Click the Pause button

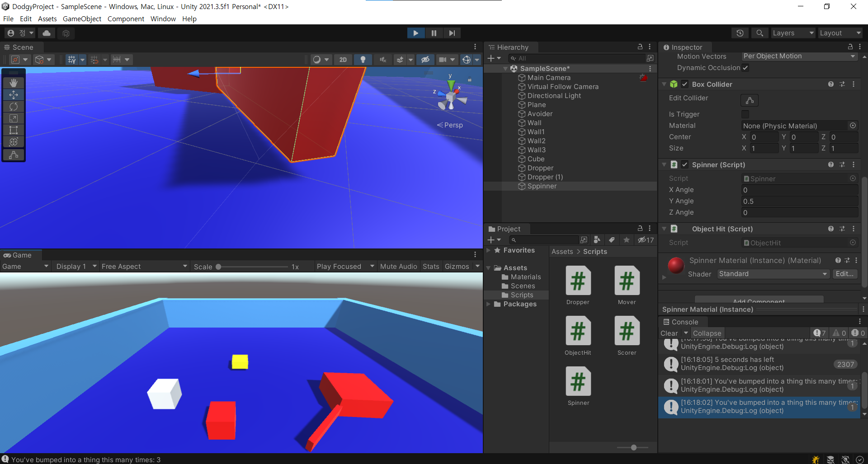[x=434, y=33]
